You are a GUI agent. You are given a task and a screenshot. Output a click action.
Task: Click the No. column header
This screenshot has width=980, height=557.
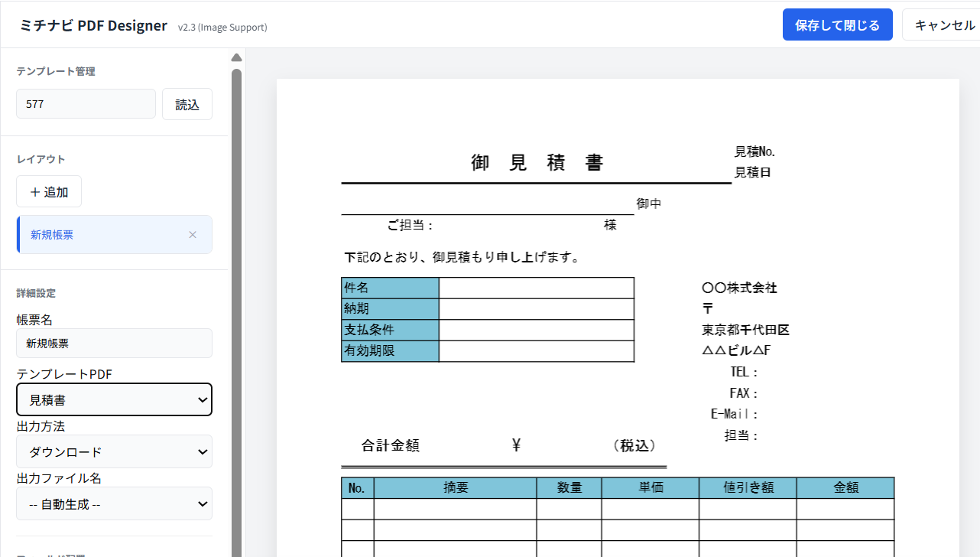358,487
